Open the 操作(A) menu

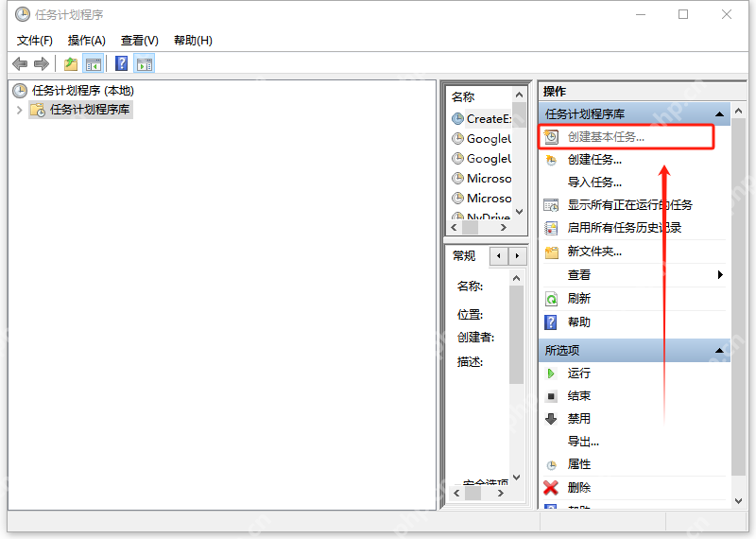[86, 41]
